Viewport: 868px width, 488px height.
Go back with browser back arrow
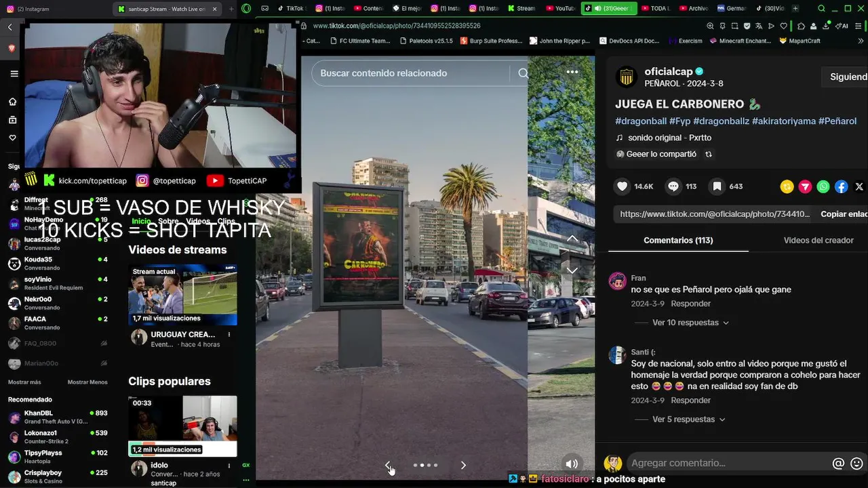[x=10, y=27]
